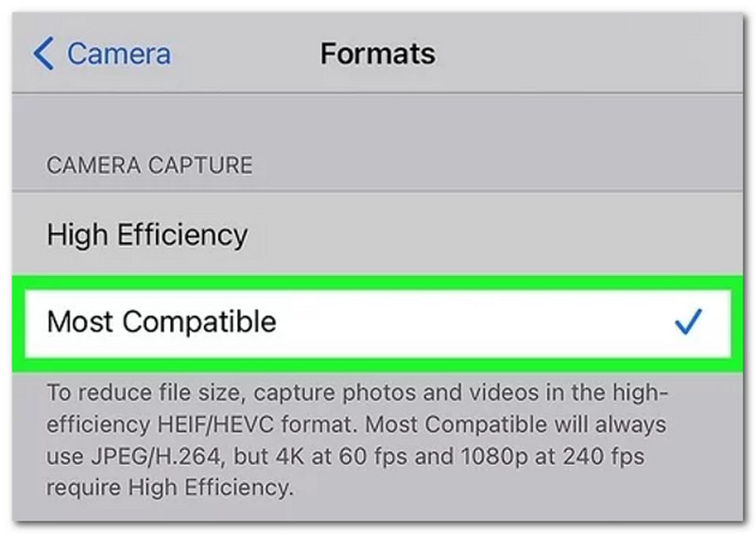Click empty right side of High Efficiency row

tap(567, 234)
